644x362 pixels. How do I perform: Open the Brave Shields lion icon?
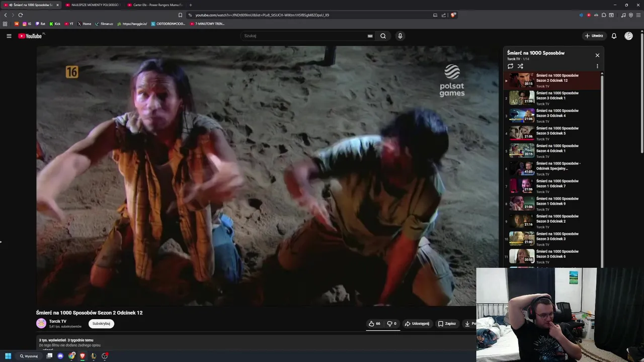453,15
